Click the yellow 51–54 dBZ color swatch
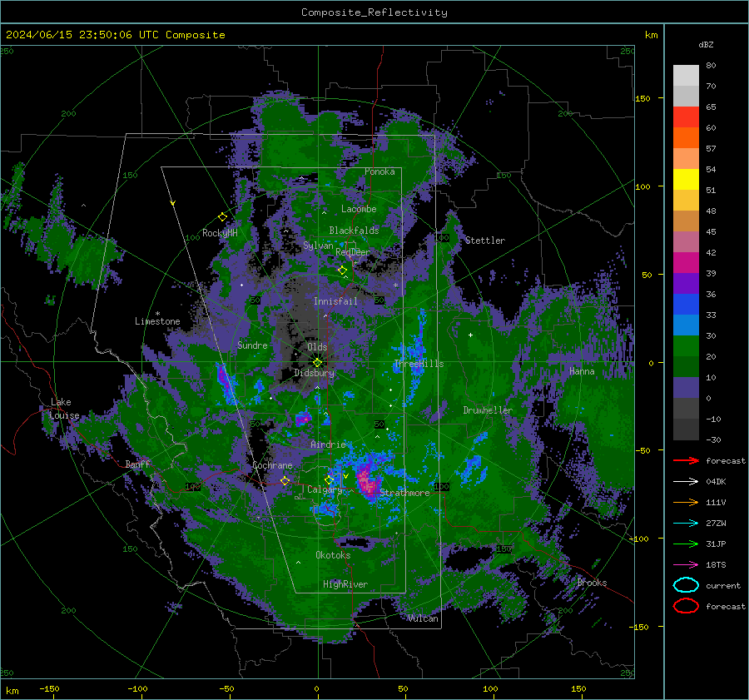 click(x=686, y=180)
